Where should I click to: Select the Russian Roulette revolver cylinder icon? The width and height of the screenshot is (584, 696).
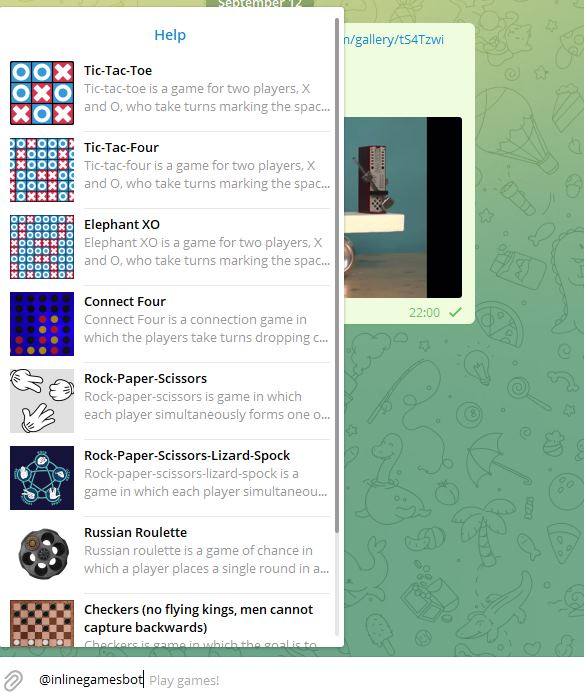(x=43, y=554)
